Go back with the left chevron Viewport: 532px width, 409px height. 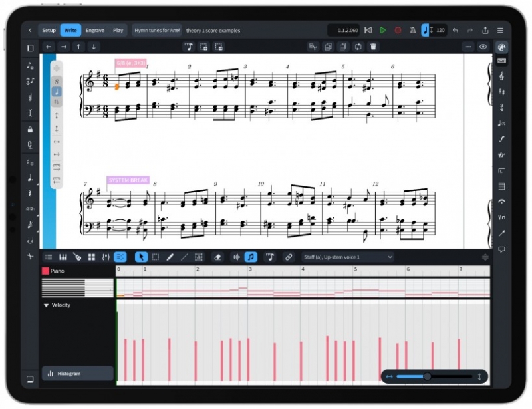pyautogui.click(x=30, y=30)
